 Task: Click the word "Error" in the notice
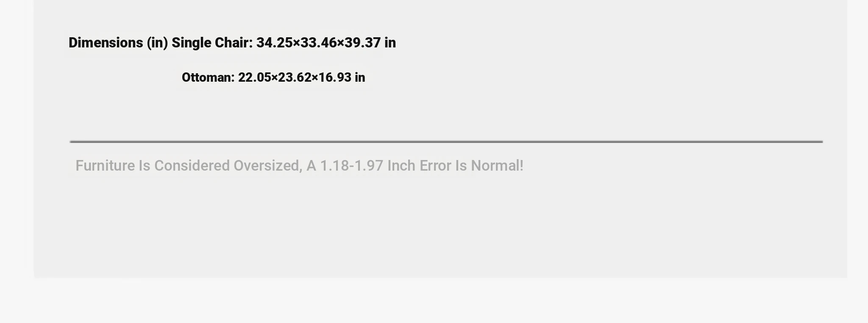pyautogui.click(x=435, y=166)
